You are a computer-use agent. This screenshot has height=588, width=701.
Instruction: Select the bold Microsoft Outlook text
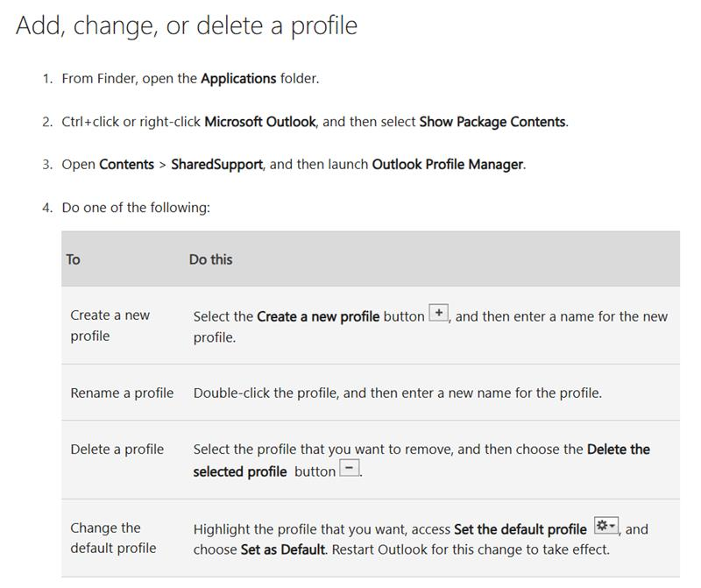click(x=259, y=122)
